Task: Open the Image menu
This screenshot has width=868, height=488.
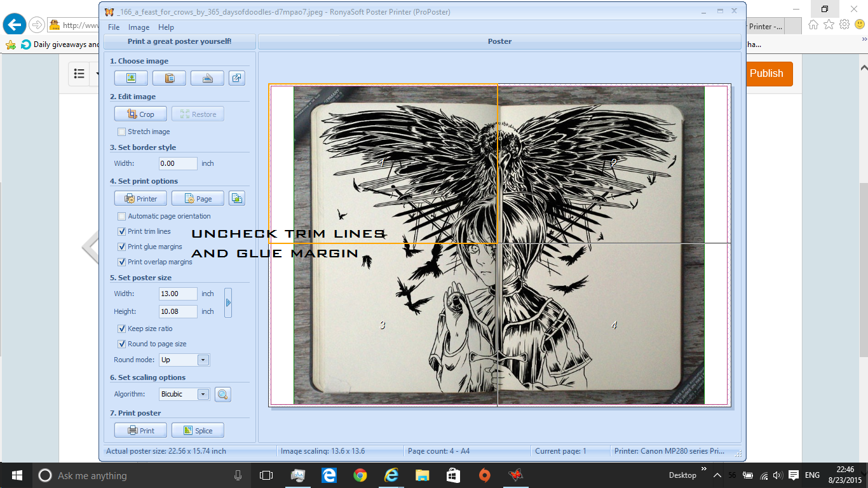Action: (139, 27)
